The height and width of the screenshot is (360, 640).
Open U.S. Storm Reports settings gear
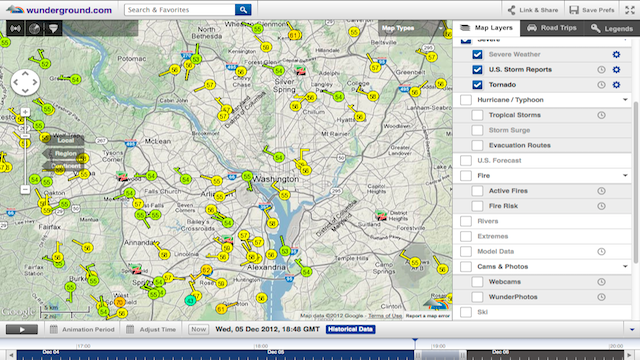pos(616,69)
